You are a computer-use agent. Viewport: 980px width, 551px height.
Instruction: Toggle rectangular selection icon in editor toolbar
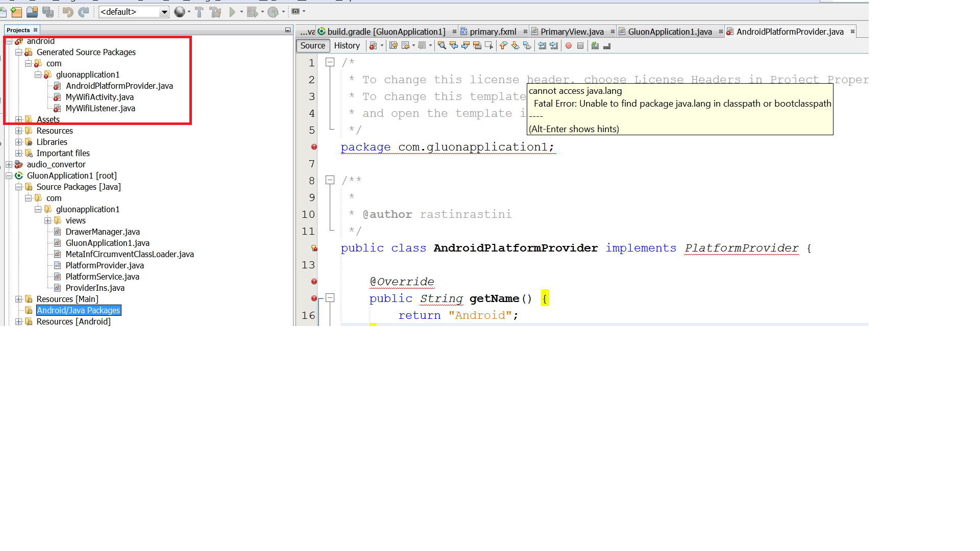pos(488,45)
